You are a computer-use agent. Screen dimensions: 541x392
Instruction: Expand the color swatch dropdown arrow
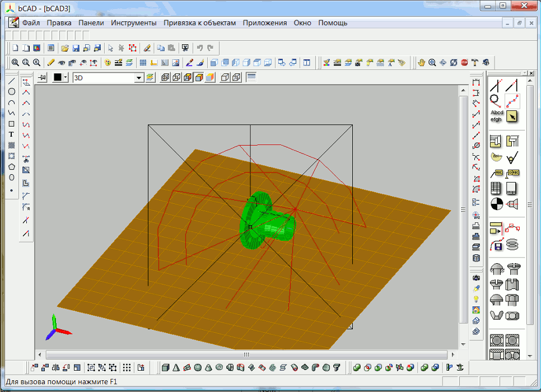pyautogui.click(x=66, y=77)
